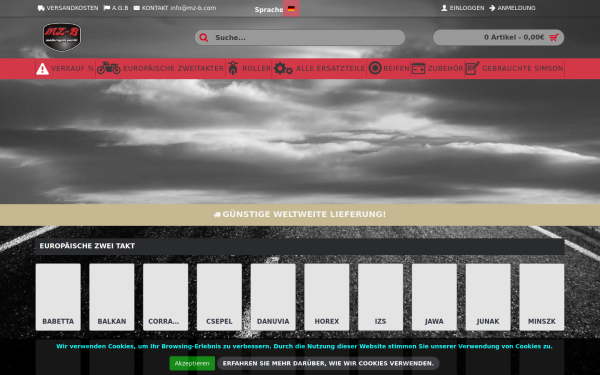
Task: Open the Zubehör menu item
Action: 438,68
